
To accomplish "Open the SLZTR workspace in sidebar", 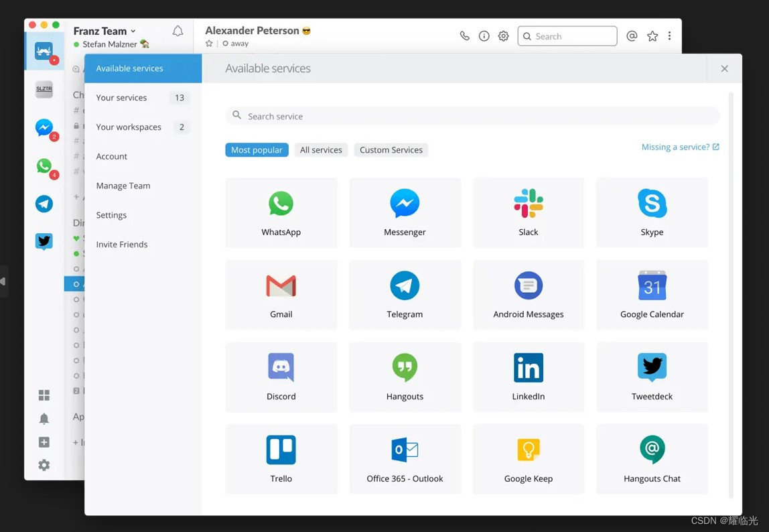I will click(x=44, y=89).
